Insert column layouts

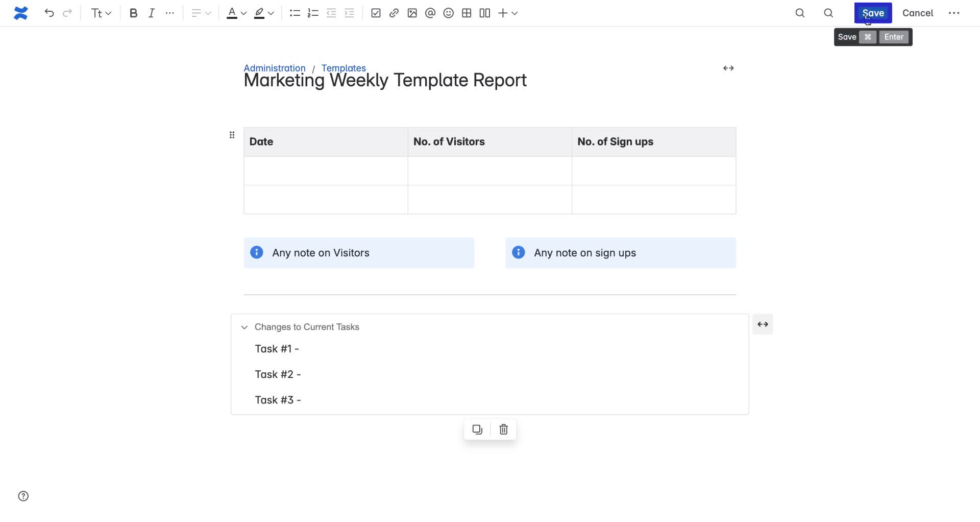(x=485, y=13)
